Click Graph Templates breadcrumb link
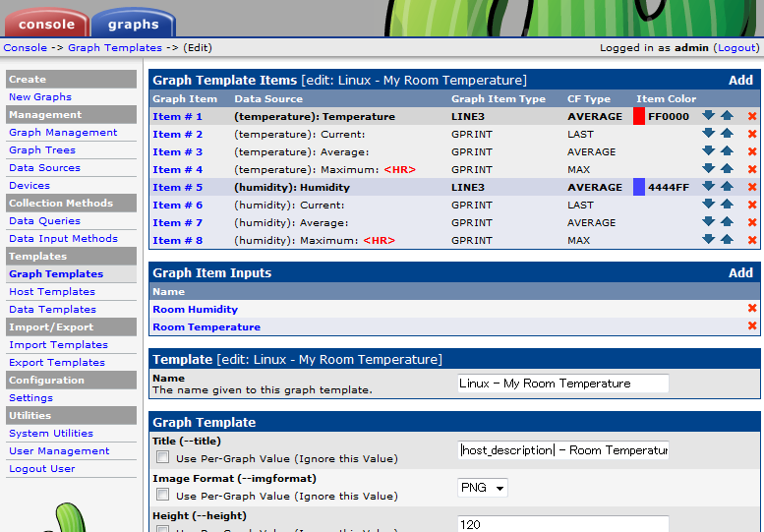This screenshot has height=532, width=764. pyautogui.click(x=115, y=48)
